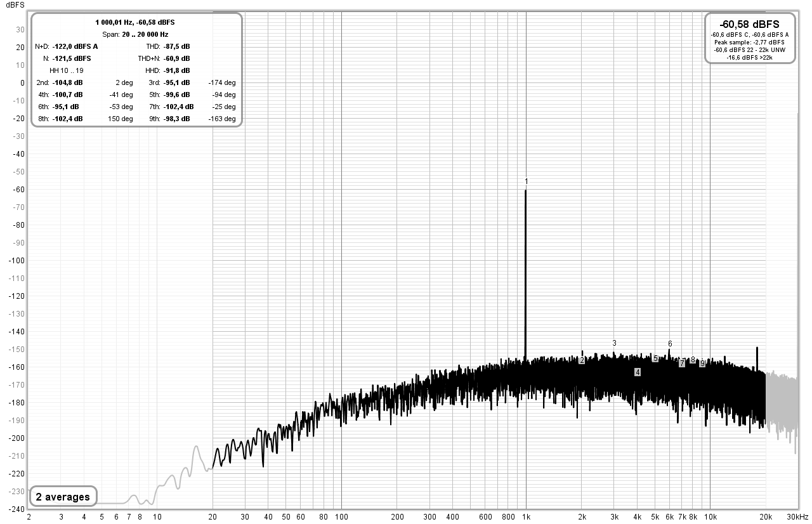812x524 pixels.
Task: Click the 2nd harmonic level '-104,8 dB'
Action: (67, 82)
